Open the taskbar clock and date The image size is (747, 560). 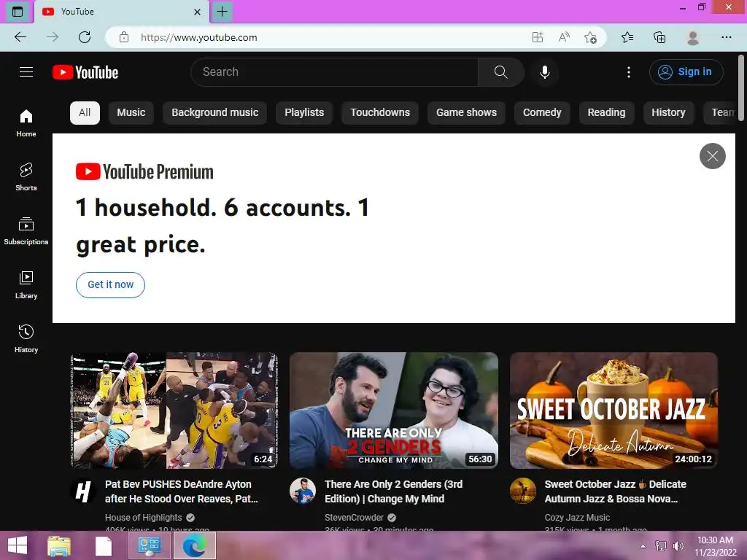click(x=715, y=545)
